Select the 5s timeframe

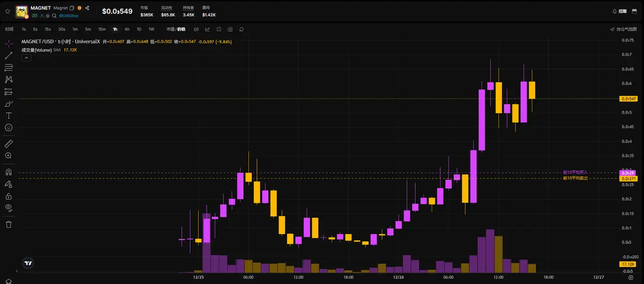click(x=35, y=29)
